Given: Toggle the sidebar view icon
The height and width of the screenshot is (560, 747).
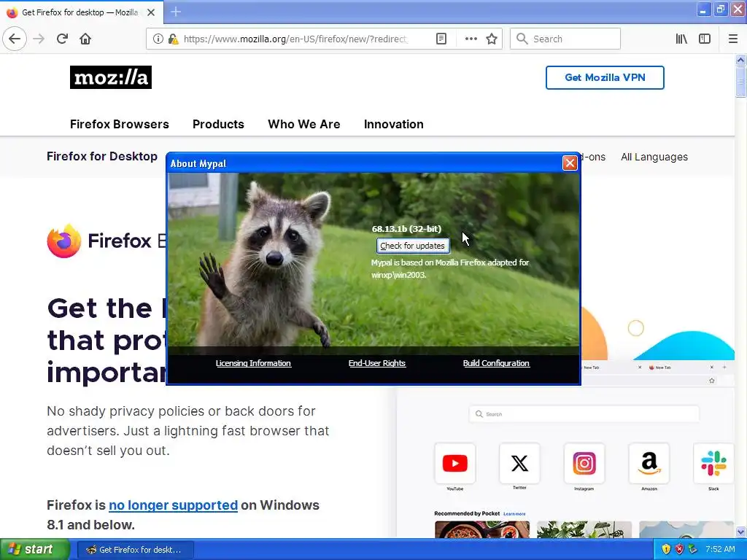Looking at the screenshot, I should (705, 39).
